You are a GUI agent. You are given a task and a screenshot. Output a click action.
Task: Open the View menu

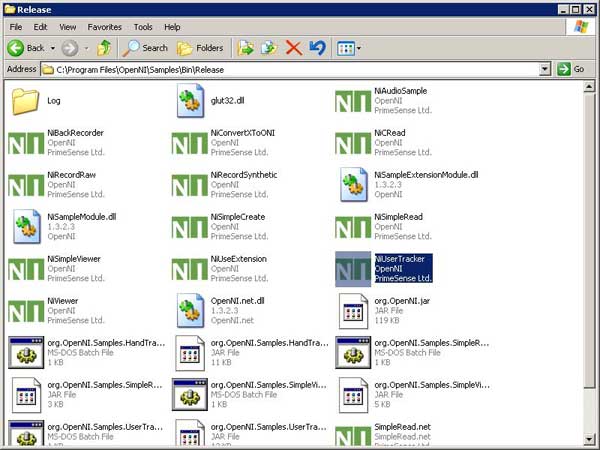[x=67, y=27]
